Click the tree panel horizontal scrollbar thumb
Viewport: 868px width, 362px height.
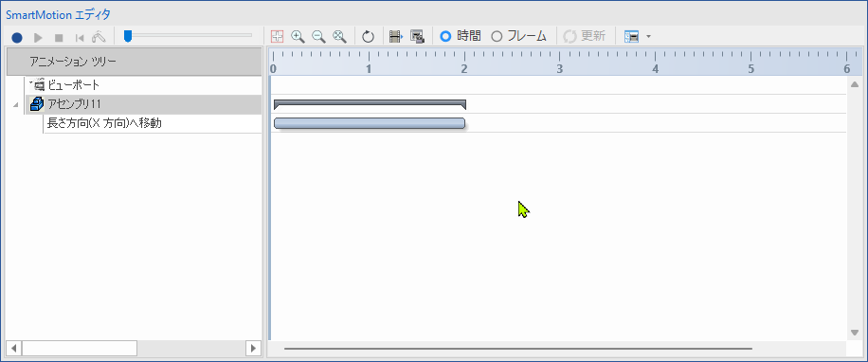(80, 348)
